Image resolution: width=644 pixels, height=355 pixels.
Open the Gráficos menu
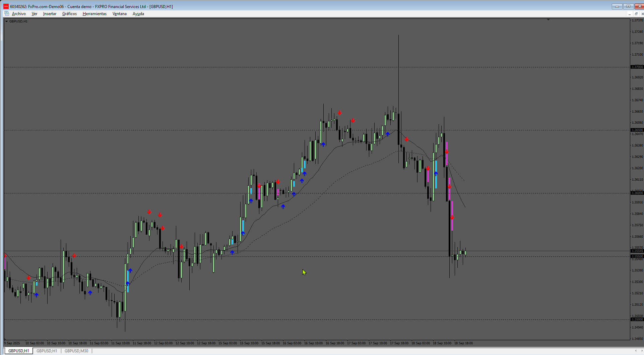point(69,14)
